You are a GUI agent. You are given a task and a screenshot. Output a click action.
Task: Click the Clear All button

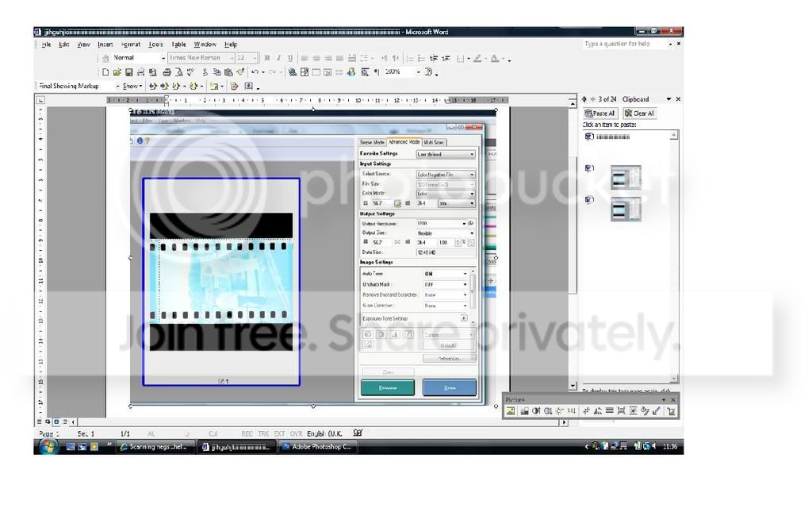(639, 114)
